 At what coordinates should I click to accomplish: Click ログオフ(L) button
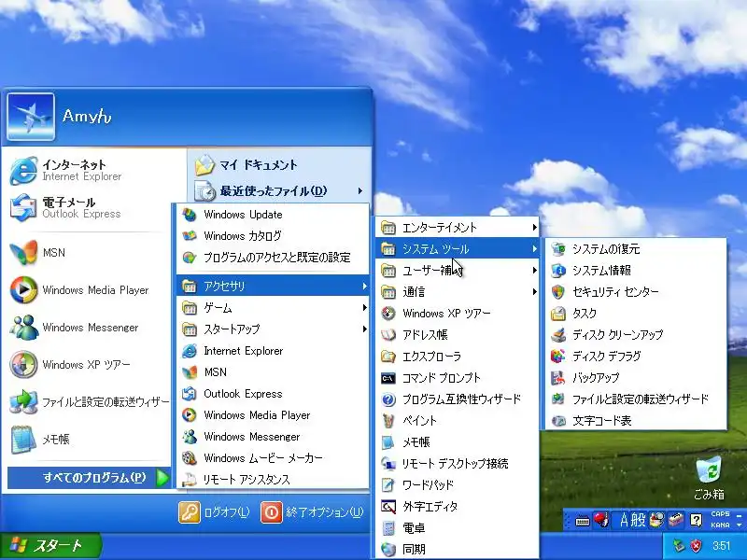(x=215, y=512)
